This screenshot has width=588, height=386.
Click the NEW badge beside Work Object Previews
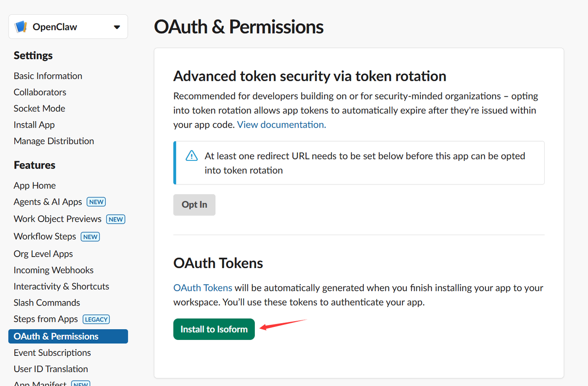[x=116, y=220]
